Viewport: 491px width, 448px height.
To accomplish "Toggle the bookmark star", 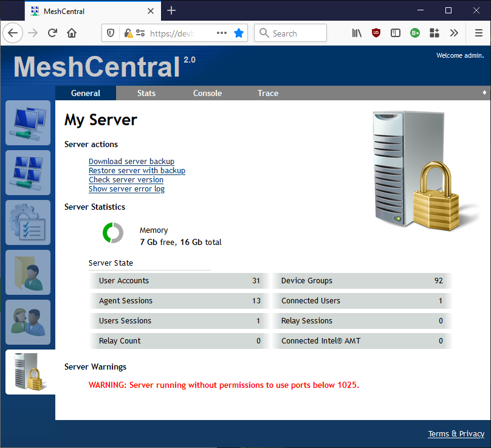I will (x=239, y=33).
